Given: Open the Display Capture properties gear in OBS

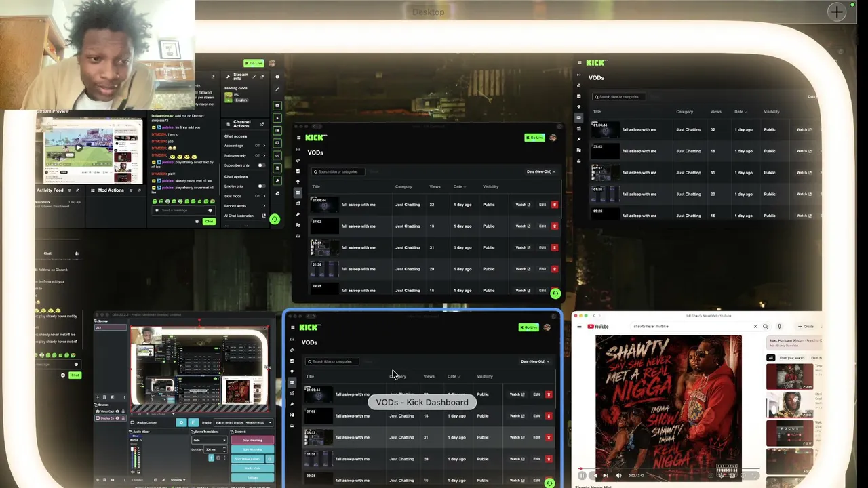Looking at the screenshot, I should click(181, 423).
